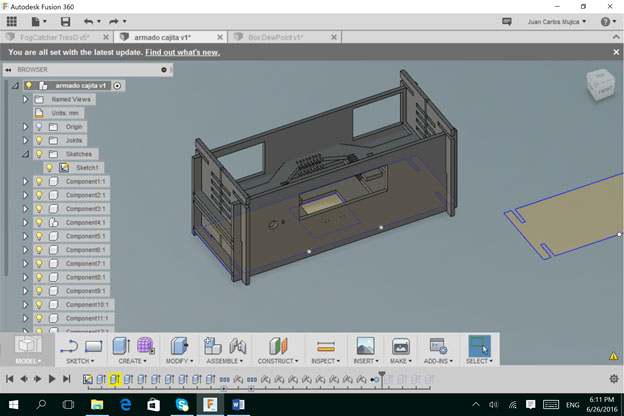Toggle visibility bulb of Sketch1
Image resolution: width=624 pixels, height=416 pixels.
pos(49,168)
